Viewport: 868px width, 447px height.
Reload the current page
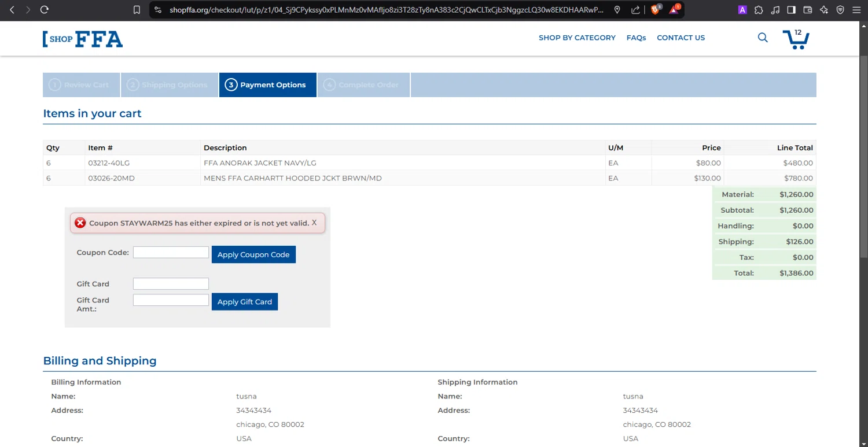[x=45, y=10]
